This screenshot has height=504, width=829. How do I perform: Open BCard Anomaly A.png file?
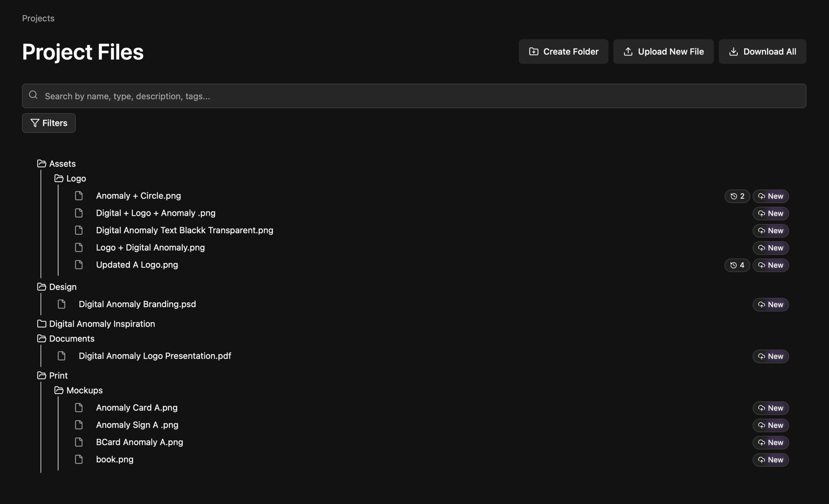click(139, 442)
